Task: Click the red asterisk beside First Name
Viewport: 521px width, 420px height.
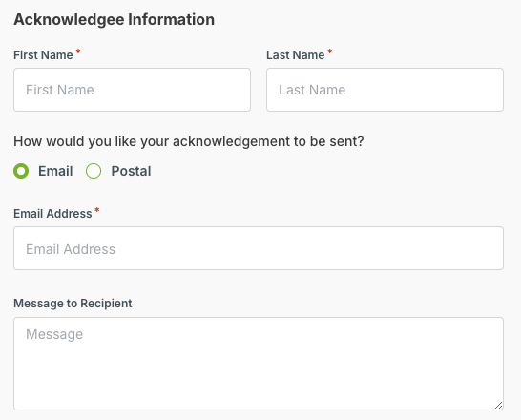Action: pos(78,52)
